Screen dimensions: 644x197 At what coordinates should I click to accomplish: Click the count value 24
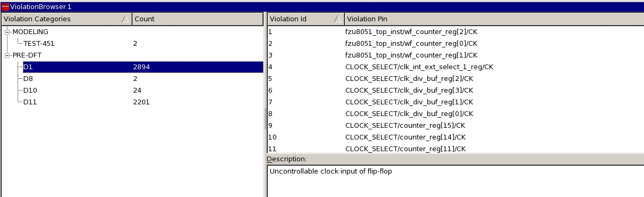[137, 91]
